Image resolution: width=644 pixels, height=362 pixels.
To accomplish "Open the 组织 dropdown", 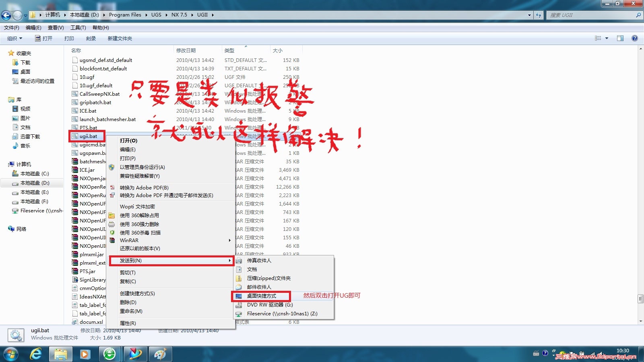I will (14, 39).
